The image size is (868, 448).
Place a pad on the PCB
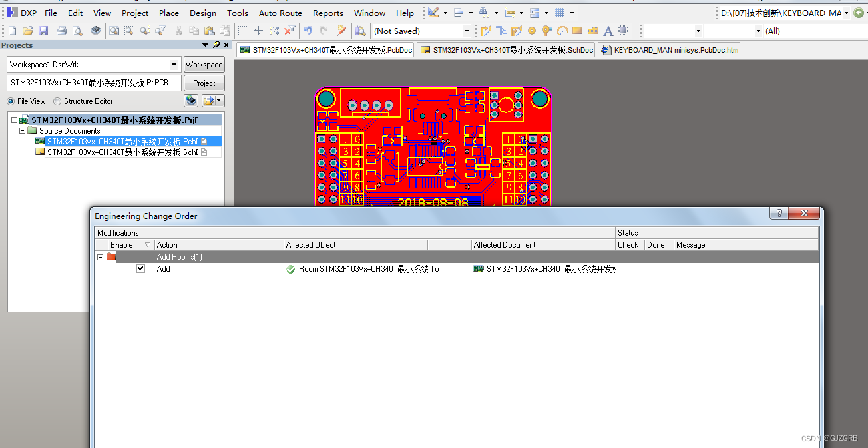[532, 31]
